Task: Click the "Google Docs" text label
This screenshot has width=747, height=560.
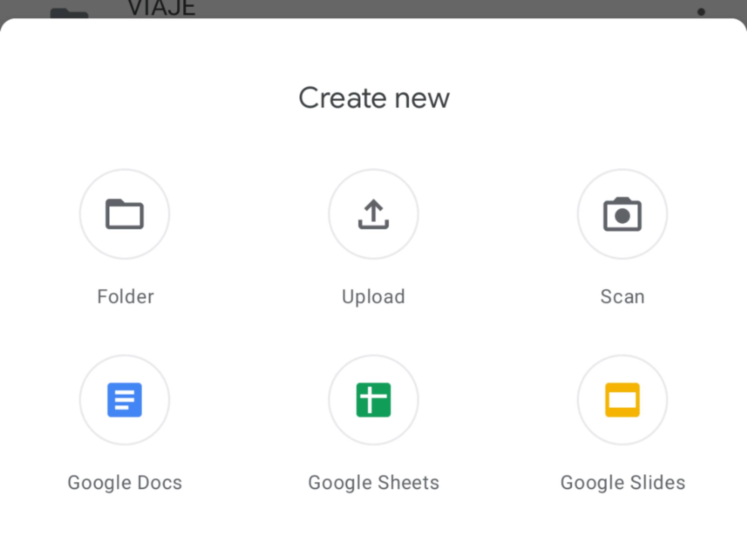Action: click(x=125, y=483)
